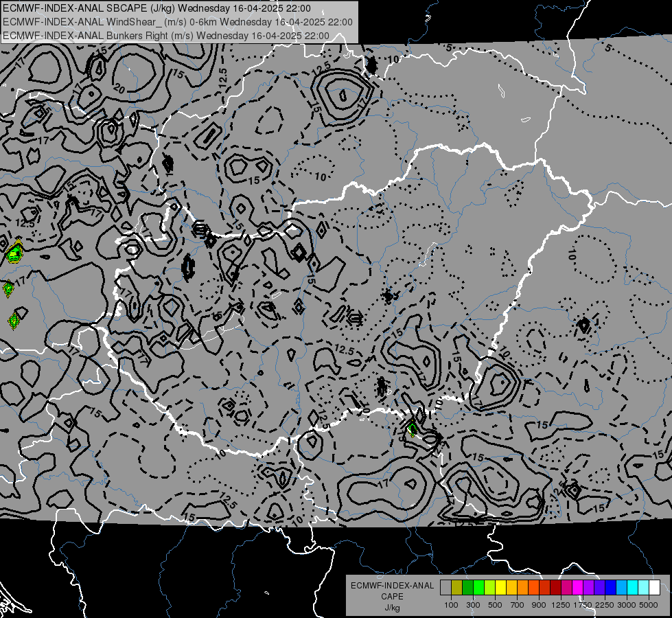Select the bright green CAPE legend swatch
This screenshot has height=618, width=672.
pos(478,588)
